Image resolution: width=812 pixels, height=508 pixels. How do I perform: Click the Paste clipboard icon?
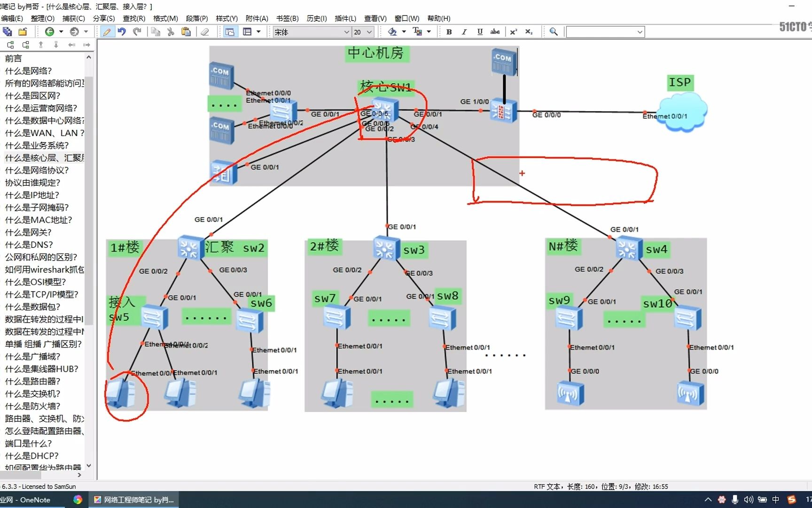point(186,32)
